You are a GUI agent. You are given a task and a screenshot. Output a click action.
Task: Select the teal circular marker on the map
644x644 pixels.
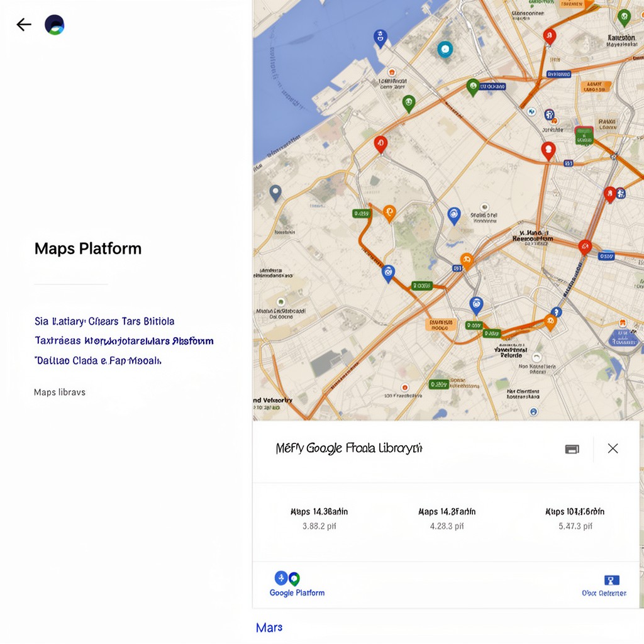pyautogui.click(x=445, y=49)
